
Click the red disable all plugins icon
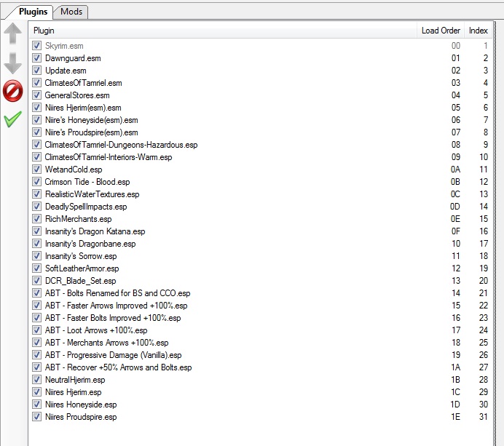pyautogui.click(x=13, y=91)
